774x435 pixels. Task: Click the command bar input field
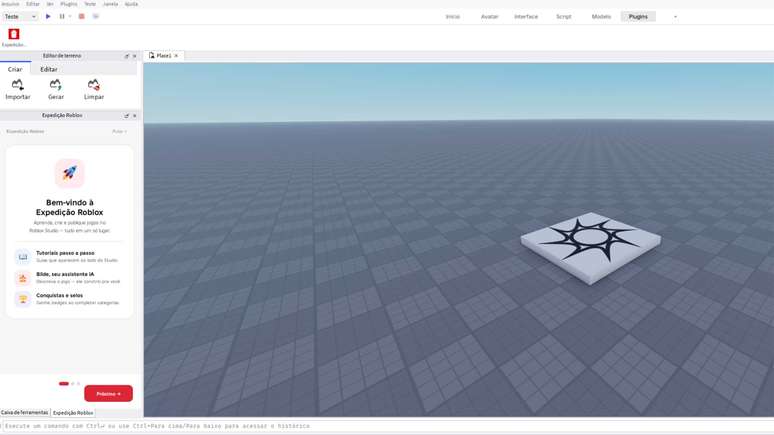[x=387, y=426]
